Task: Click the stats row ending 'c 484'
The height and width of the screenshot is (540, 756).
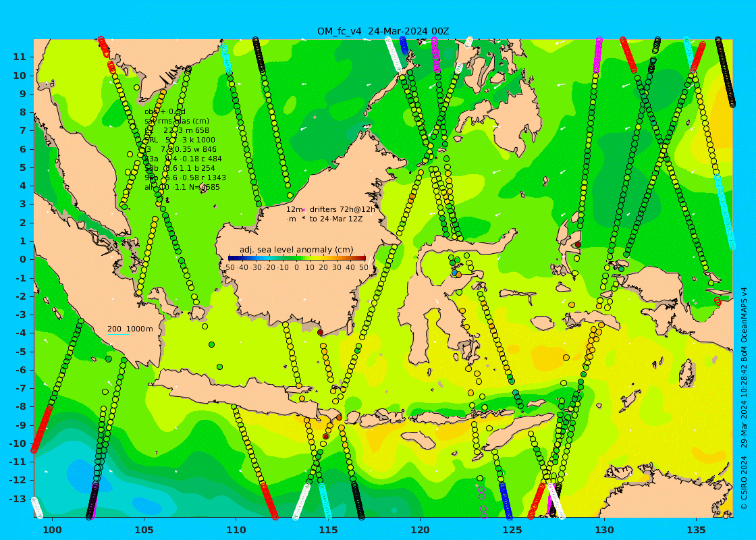Action: [183, 159]
